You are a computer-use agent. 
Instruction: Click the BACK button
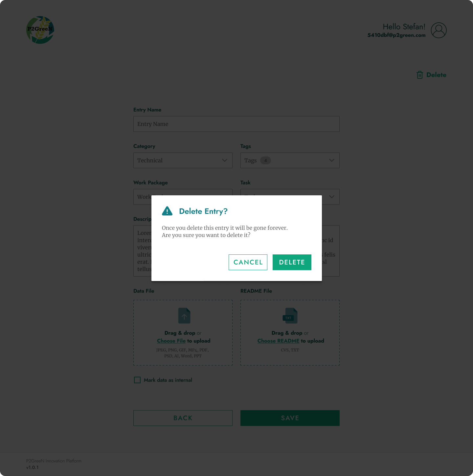(x=183, y=418)
